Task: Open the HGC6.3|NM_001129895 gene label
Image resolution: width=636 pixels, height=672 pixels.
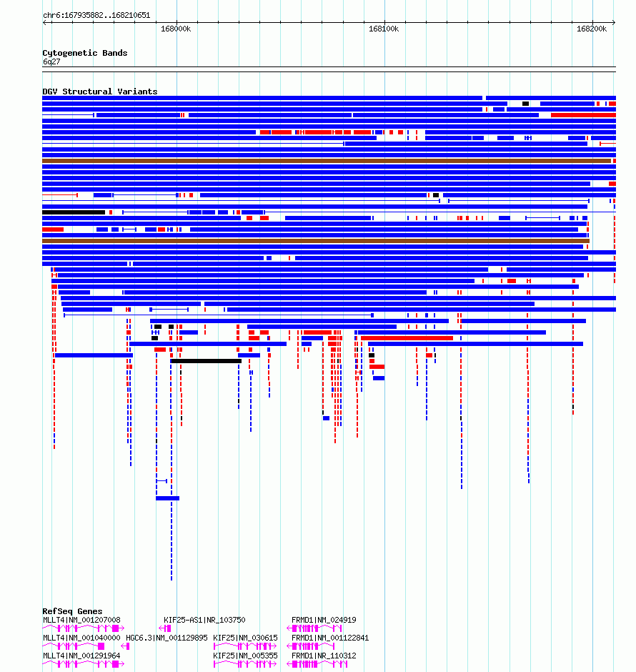Action: [x=167, y=638]
